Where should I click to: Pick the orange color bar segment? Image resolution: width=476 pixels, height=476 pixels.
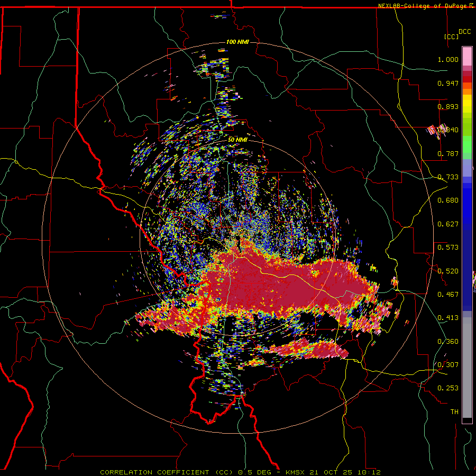(467, 92)
